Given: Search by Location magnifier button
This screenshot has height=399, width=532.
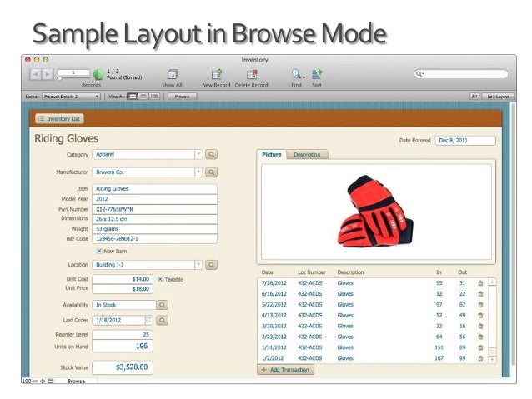Looking at the screenshot, I should (x=211, y=265).
